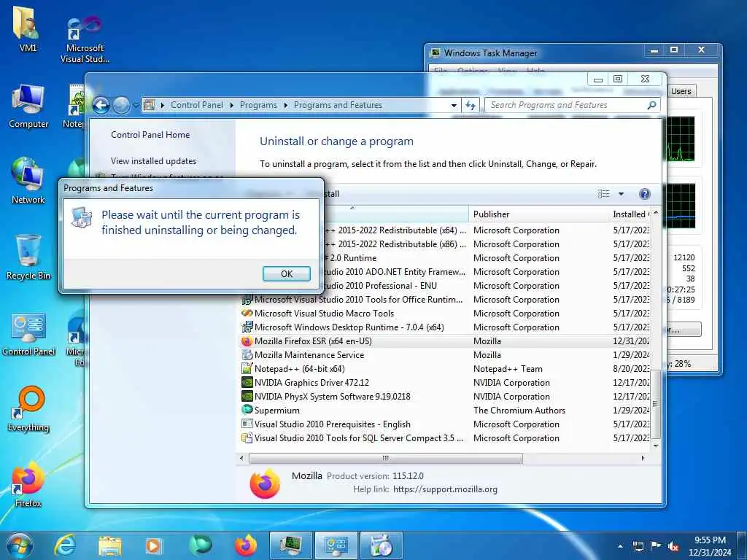The image size is (747, 560).
Task: Click Control Panel in the breadcrumb
Action: 197,105
